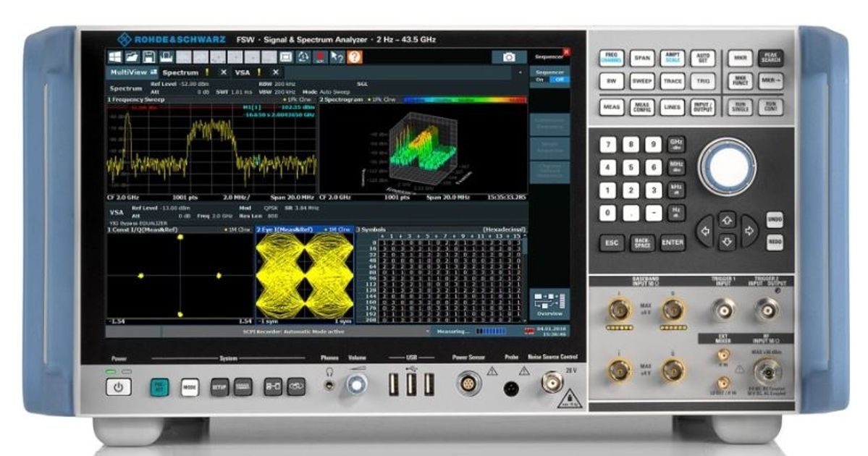The width and height of the screenshot is (868, 456).
Task: Open help using the orange question mark icon
Action: (x=353, y=56)
